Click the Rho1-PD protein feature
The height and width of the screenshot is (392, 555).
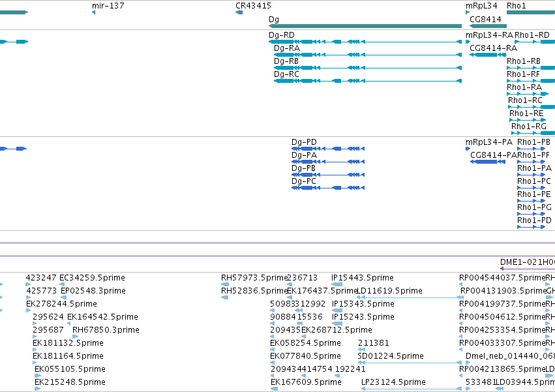click(x=532, y=228)
